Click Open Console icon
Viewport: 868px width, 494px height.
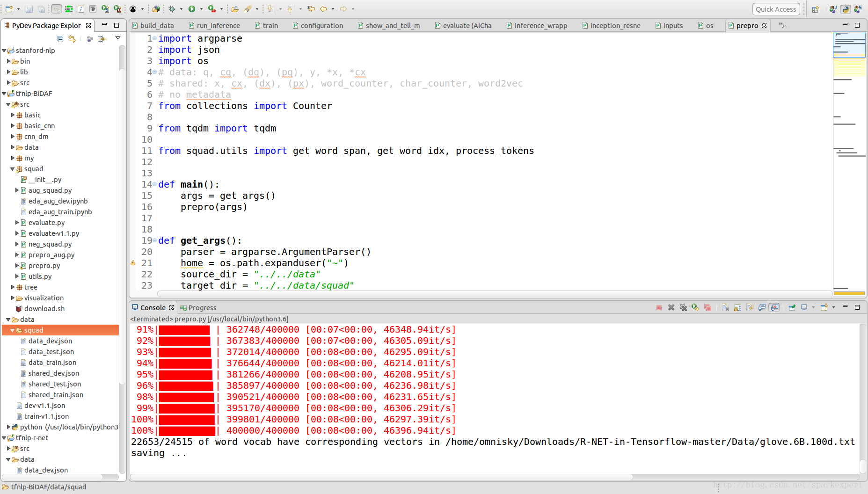coord(824,307)
